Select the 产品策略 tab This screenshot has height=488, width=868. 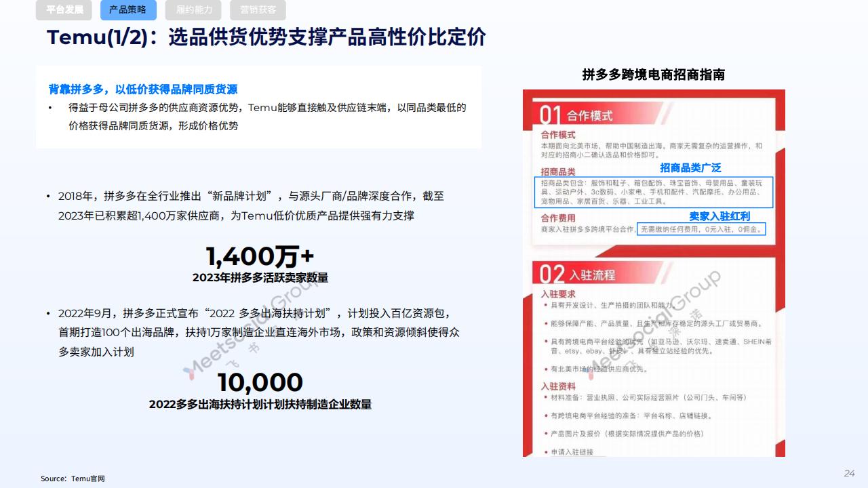coord(128,10)
